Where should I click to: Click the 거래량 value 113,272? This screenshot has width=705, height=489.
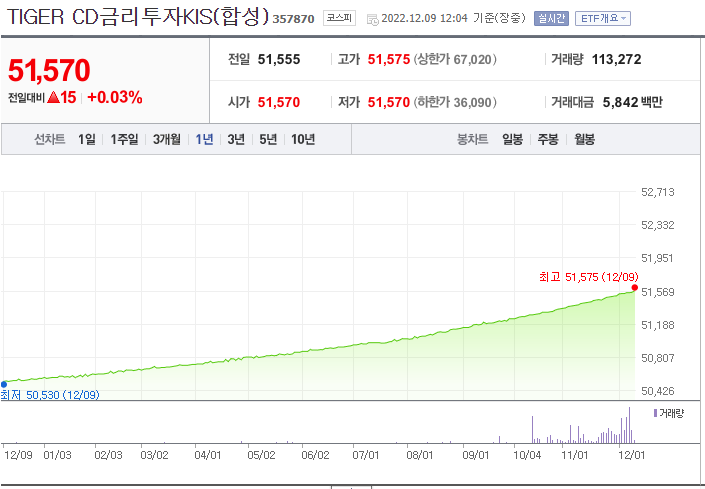pos(616,59)
